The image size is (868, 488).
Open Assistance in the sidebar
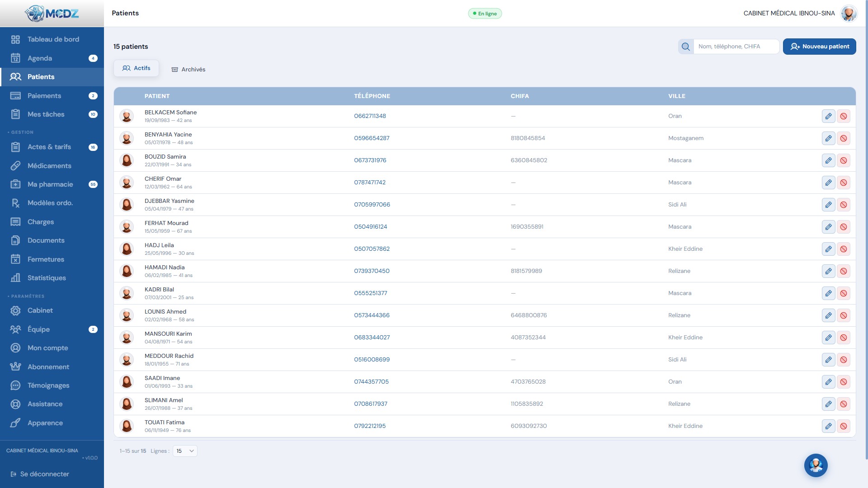tap(52, 404)
